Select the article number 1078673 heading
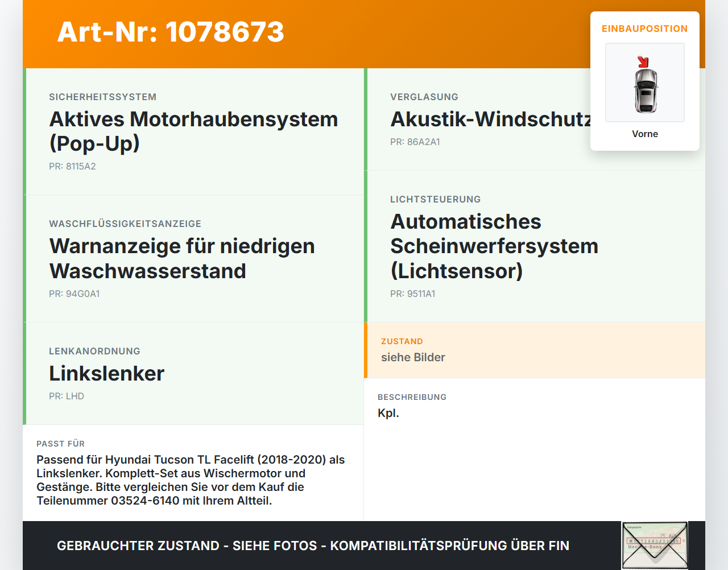728x570 pixels. point(171,32)
